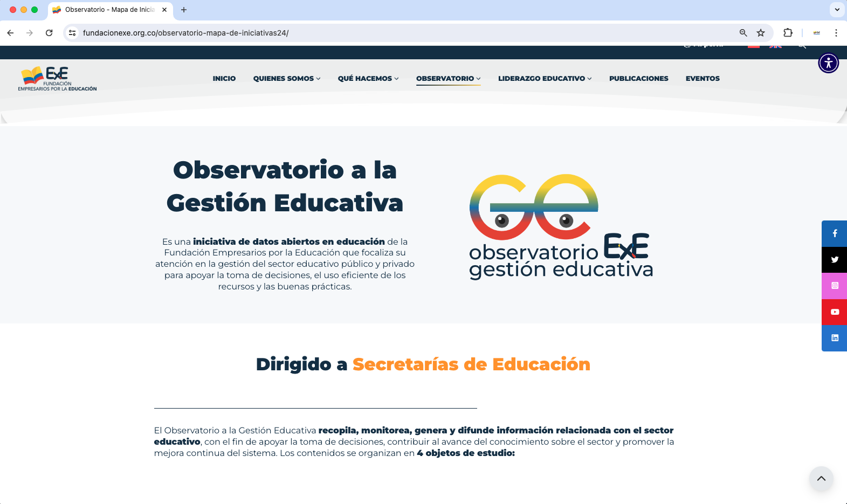Open the Instagram side button
847x504 pixels.
(834, 286)
